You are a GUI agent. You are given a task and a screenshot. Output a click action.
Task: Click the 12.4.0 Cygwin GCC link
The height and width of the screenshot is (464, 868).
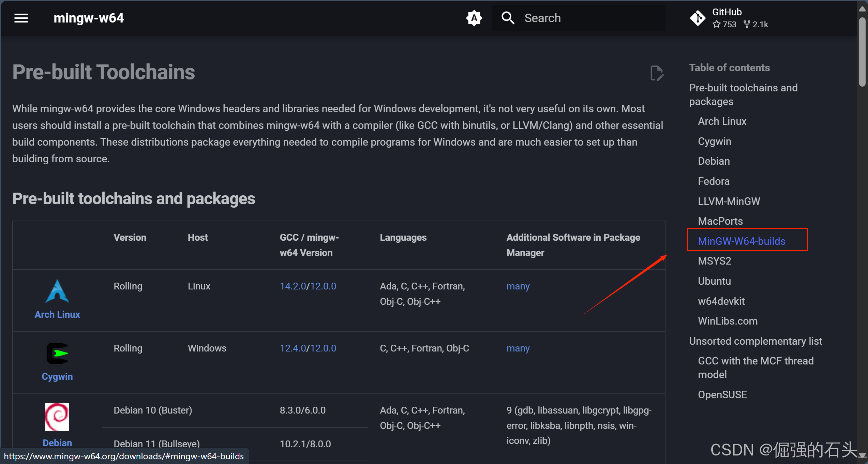tap(293, 348)
